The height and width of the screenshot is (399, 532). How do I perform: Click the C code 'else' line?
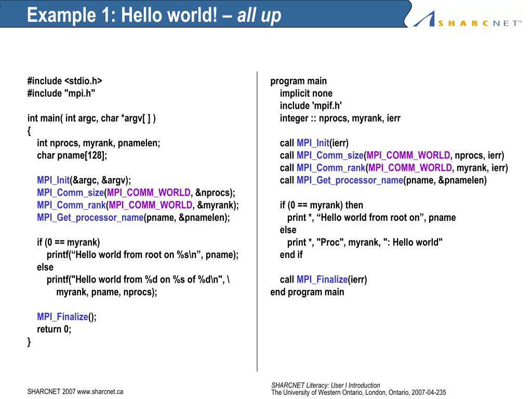click(45, 267)
